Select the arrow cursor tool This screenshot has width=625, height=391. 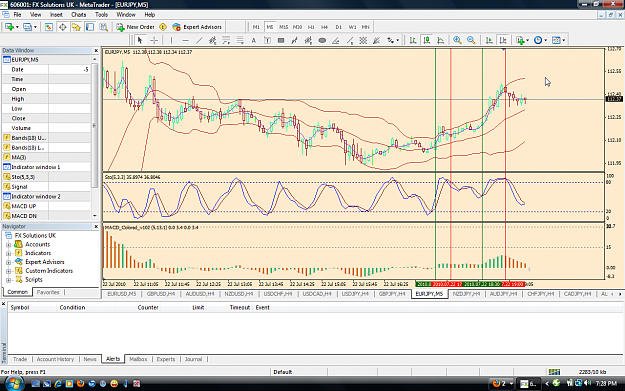pyautogui.click(x=140, y=40)
